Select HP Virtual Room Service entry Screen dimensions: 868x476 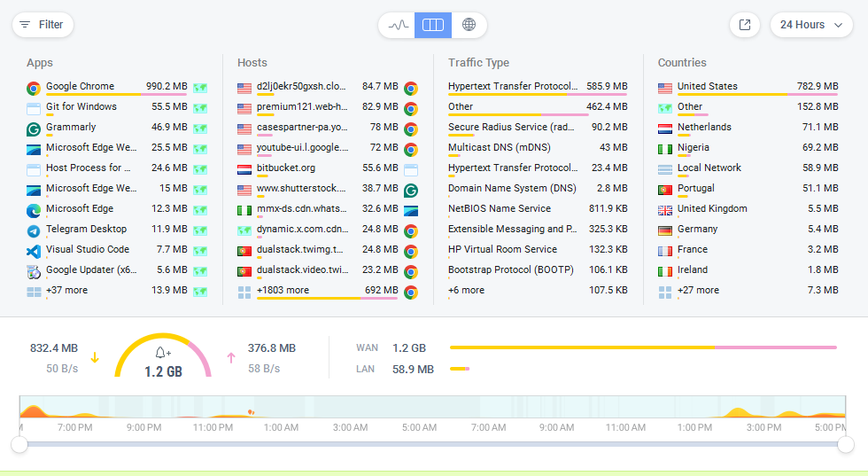pyautogui.click(x=538, y=250)
